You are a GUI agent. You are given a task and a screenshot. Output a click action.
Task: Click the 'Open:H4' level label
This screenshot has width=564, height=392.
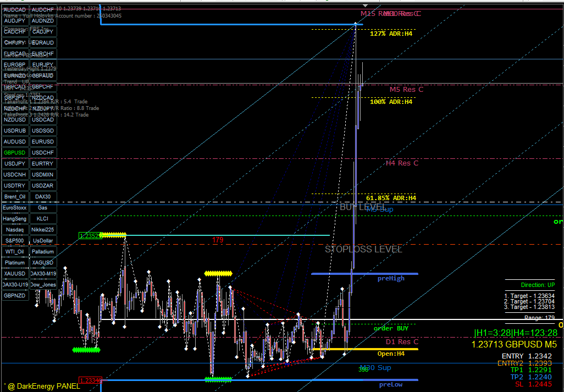(x=391, y=354)
